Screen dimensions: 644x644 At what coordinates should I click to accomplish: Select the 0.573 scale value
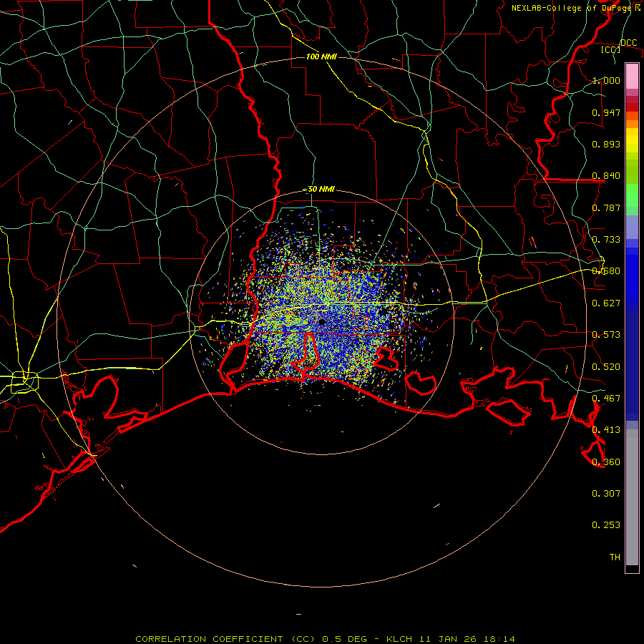pyautogui.click(x=606, y=335)
